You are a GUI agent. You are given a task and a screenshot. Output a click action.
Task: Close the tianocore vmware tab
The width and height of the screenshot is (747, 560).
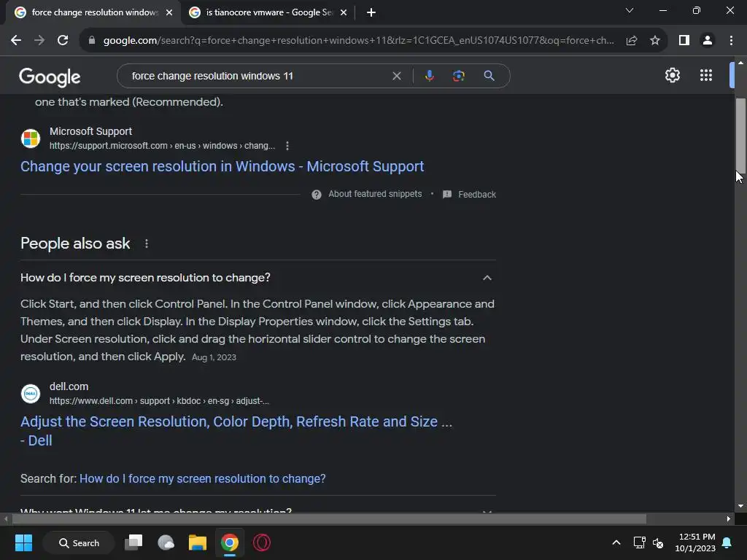(x=344, y=12)
